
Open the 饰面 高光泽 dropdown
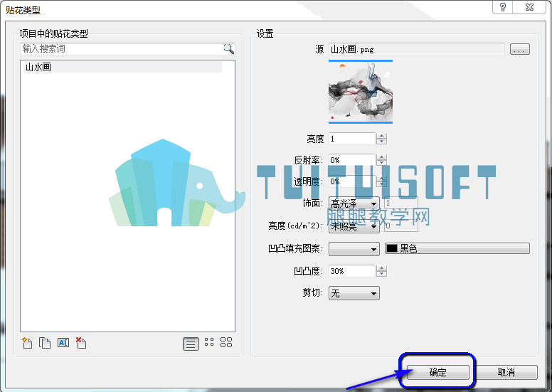354,203
